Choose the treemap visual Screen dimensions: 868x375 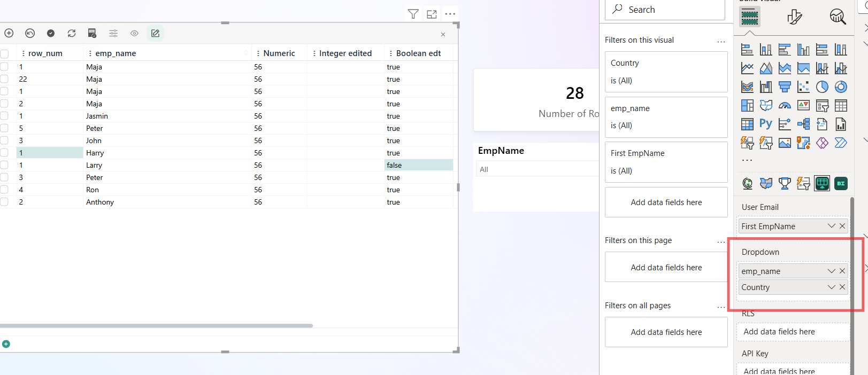747,106
